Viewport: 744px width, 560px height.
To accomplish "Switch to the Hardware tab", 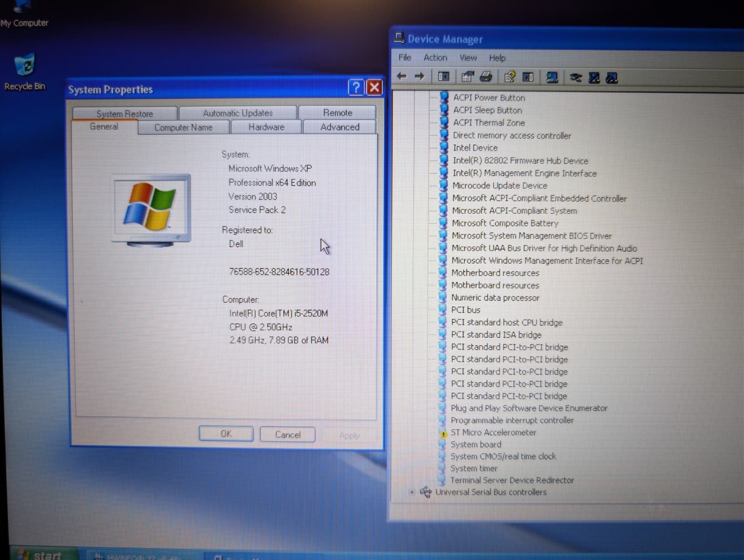I will [266, 127].
